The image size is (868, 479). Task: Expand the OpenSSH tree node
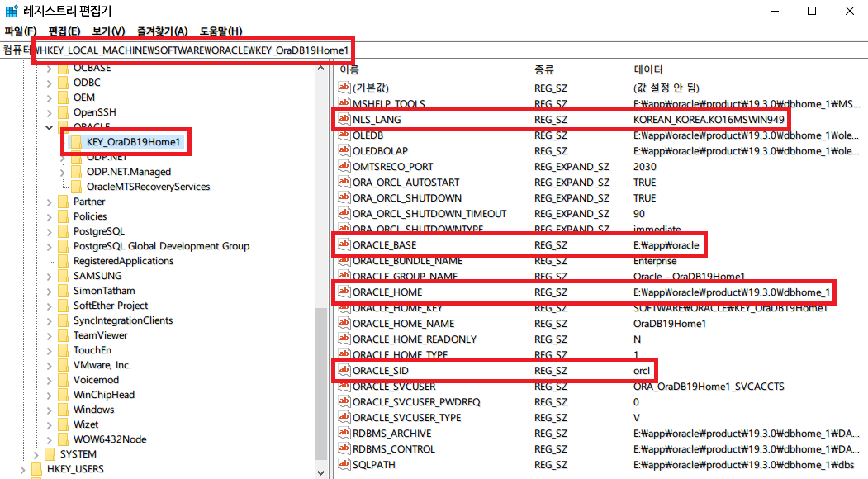pyautogui.click(x=50, y=113)
